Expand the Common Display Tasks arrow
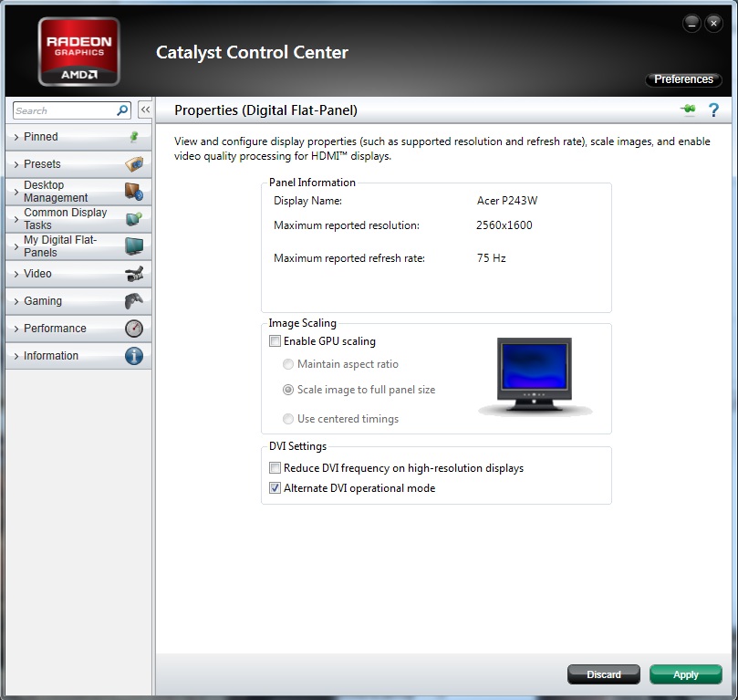 [x=16, y=219]
